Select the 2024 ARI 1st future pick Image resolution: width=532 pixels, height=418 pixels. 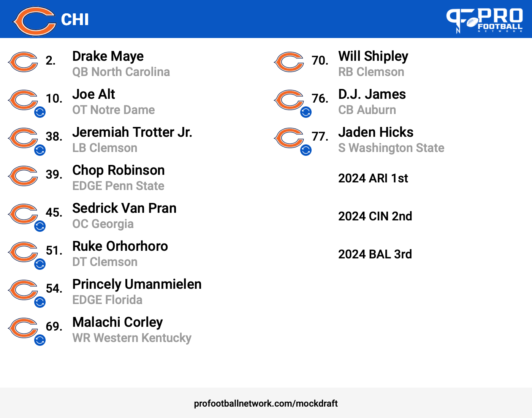(x=373, y=178)
